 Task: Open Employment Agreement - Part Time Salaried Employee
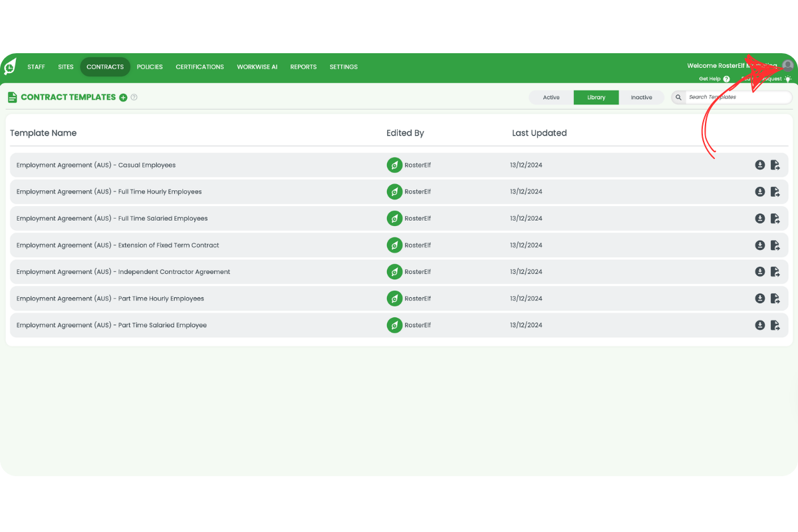(x=112, y=325)
